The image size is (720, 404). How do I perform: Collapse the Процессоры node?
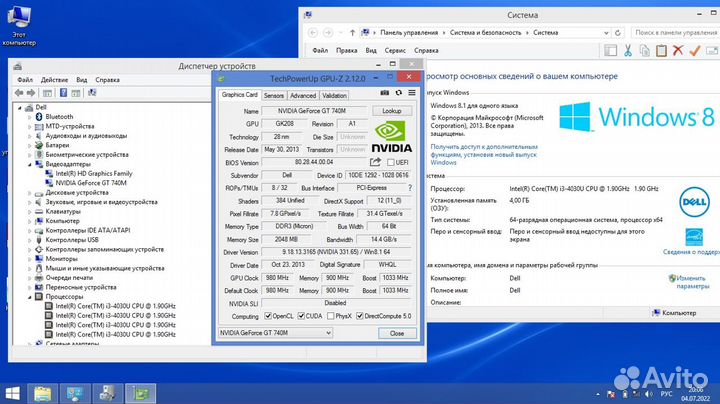(x=30, y=297)
